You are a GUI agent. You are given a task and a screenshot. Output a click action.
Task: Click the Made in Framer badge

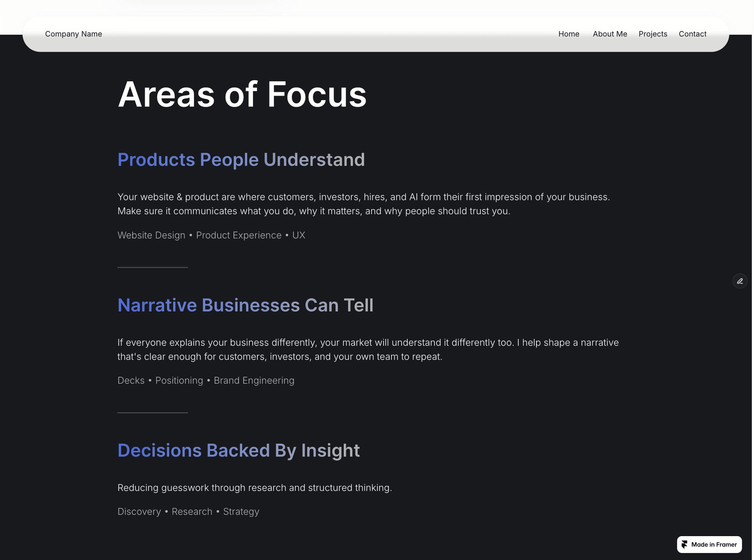(x=709, y=544)
